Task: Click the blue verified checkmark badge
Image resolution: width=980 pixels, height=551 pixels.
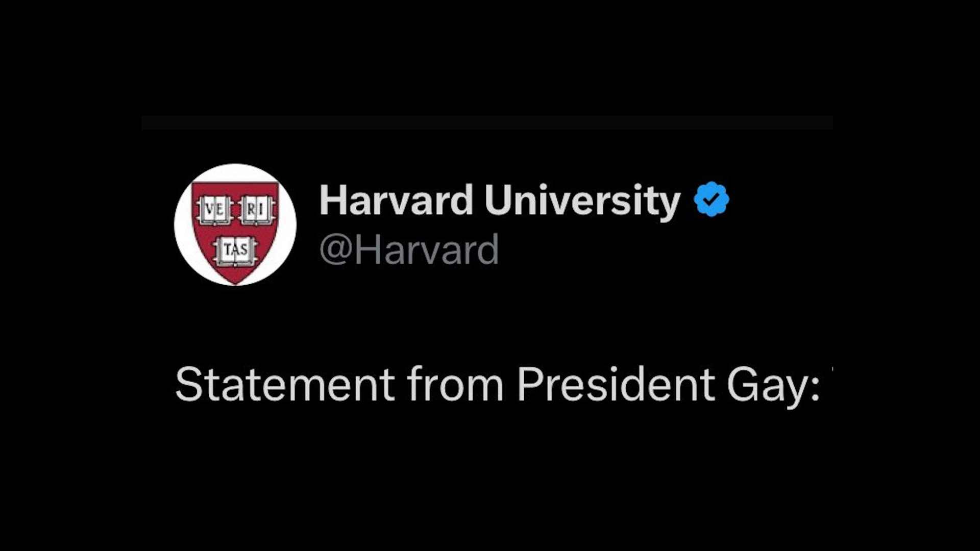Action: 711,199
